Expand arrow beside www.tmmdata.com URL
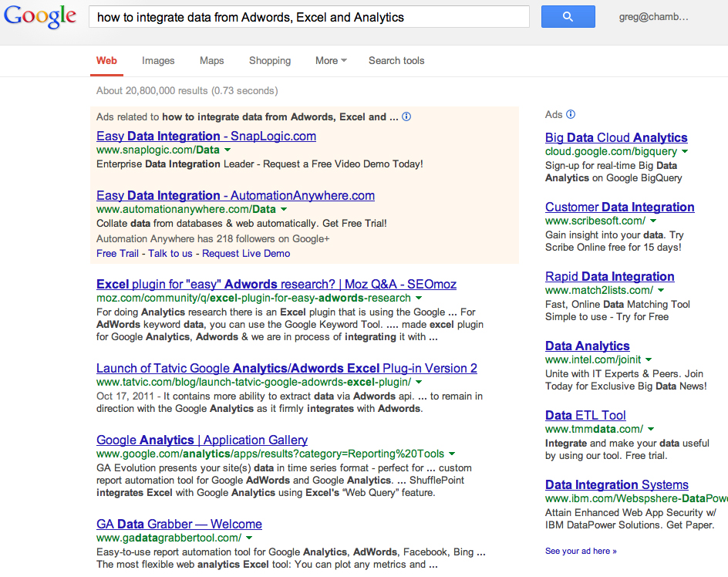This screenshot has height=577, width=728. tap(650, 429)
